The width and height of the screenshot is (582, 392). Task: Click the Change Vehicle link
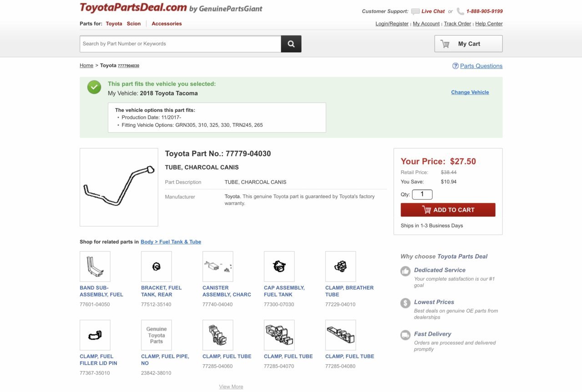[x=470, y=92]
